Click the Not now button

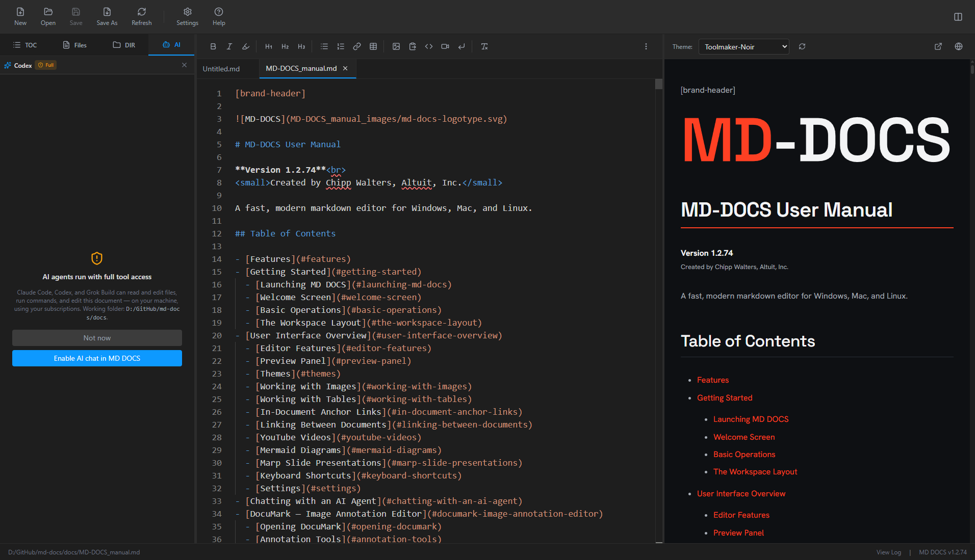[x=97, y=338]
